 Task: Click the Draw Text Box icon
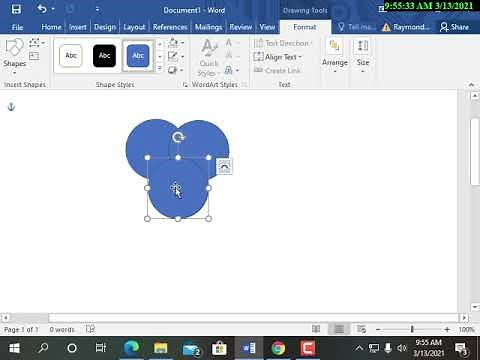click(x=34, y=56)
